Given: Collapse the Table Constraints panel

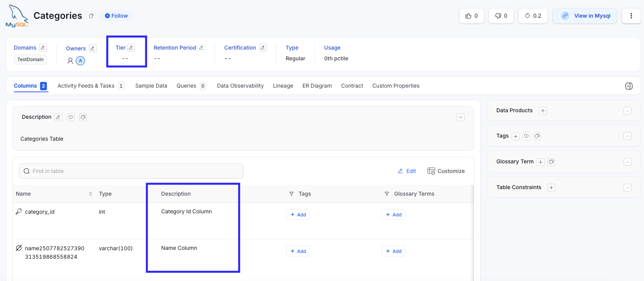Looking at the screenshot, I should tap(627, 188).
